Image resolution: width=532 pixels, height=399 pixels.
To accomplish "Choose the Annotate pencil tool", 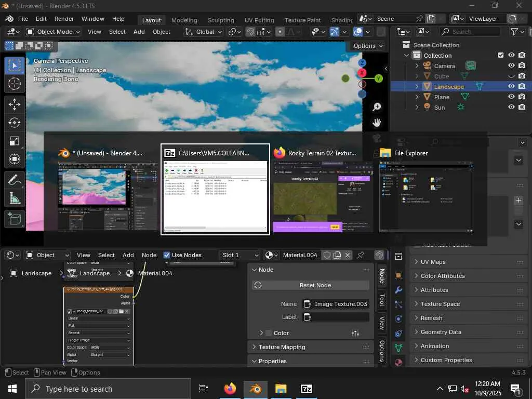I will click(x=14, y=180).
